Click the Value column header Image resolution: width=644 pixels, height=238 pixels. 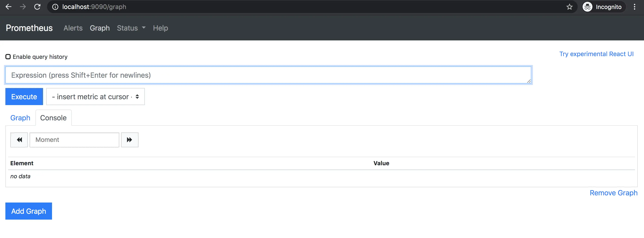[x=381, y=163]
